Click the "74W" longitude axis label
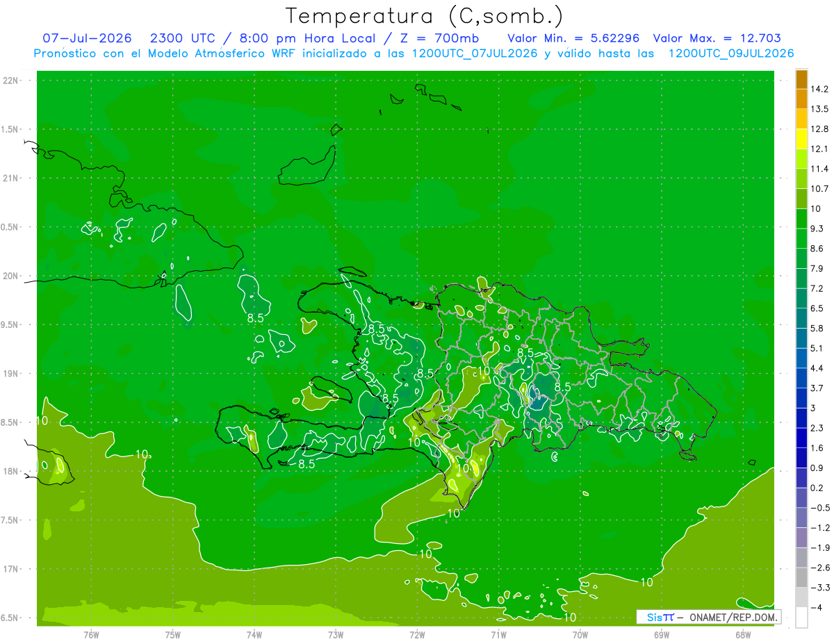This screenshot has width=834, height=644. point(254,634)
